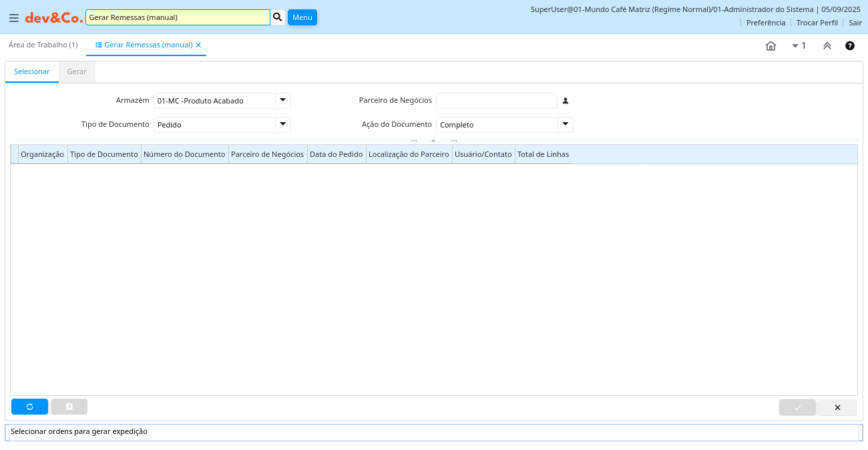Click the X cancel button at bottom
Screen dimensions: 868x450
click(x=837, y=407)
